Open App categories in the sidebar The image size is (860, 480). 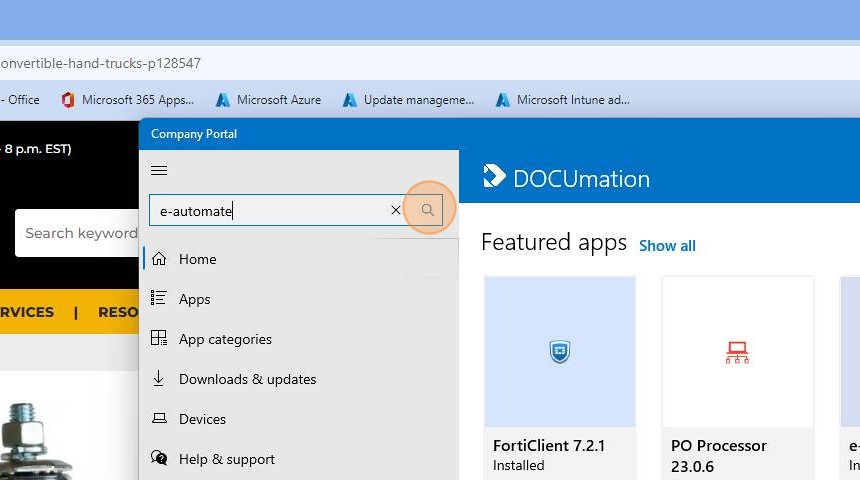(x=300, y=339)
